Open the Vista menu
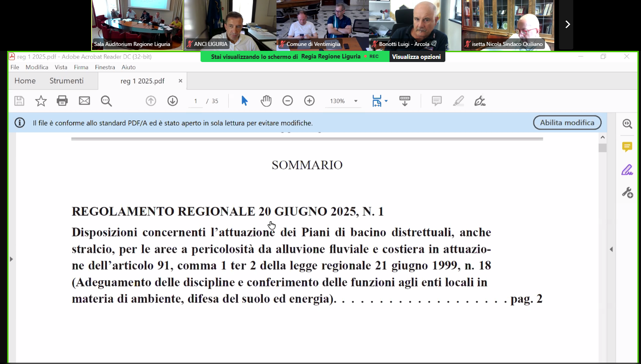The image size is (641, 364). (61, 67)
